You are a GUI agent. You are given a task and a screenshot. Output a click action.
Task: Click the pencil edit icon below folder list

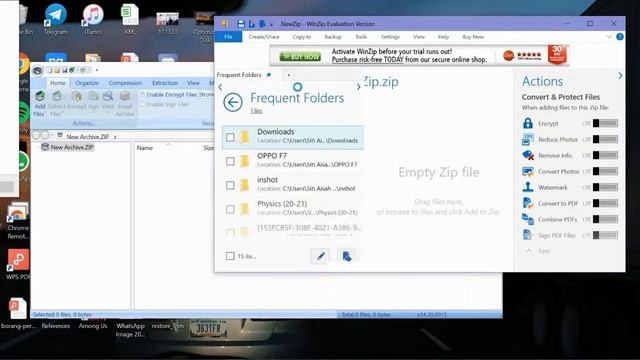320,256
